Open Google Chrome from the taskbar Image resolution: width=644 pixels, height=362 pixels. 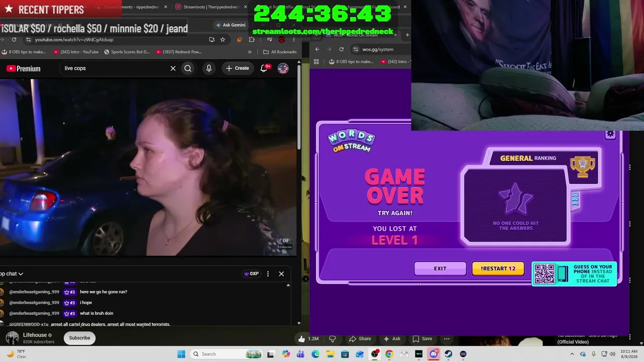click(389, 354)
